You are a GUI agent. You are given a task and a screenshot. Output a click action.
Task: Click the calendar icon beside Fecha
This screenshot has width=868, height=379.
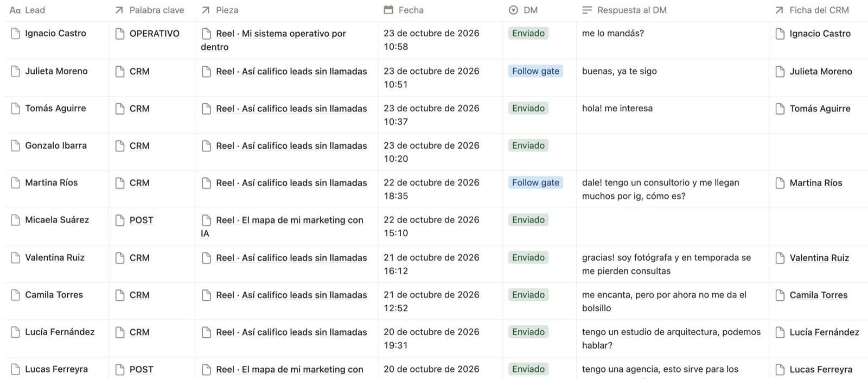[388, 10]
